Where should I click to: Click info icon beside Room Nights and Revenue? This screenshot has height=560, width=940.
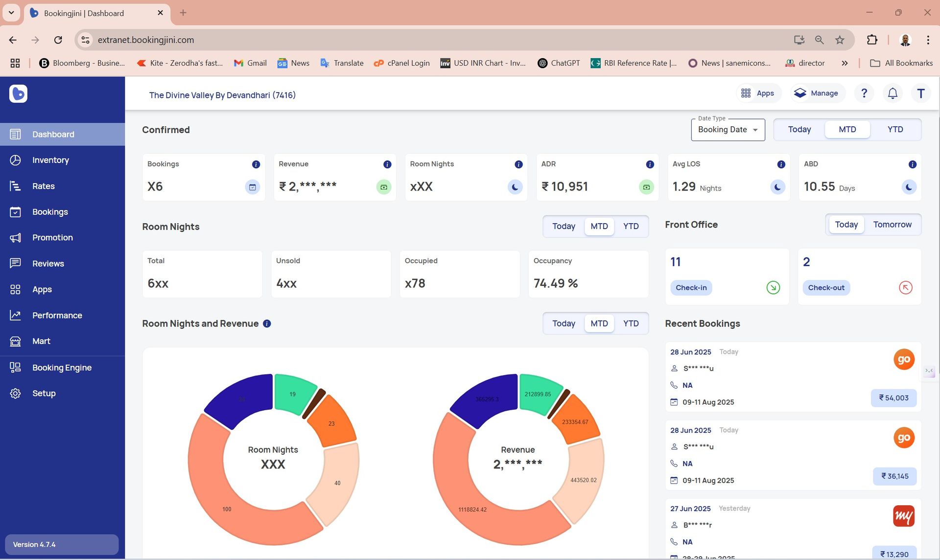click(x=267, y=324)
